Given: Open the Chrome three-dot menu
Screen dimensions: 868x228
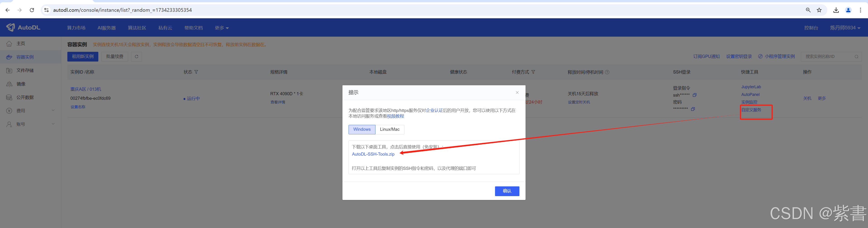Looking at the screenshot, I should 860,10.
